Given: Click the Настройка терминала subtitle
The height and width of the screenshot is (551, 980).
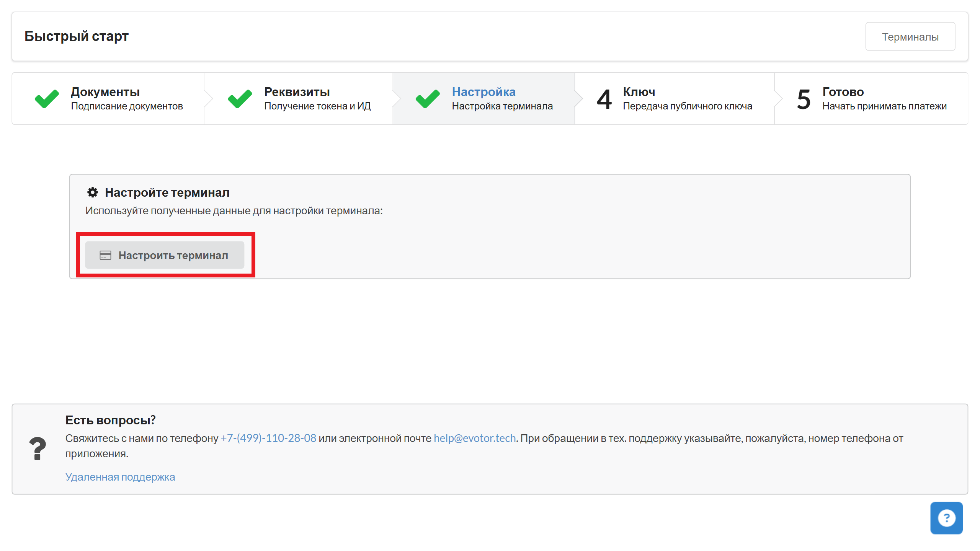Looking at the screenshot, I should point(502,106).
